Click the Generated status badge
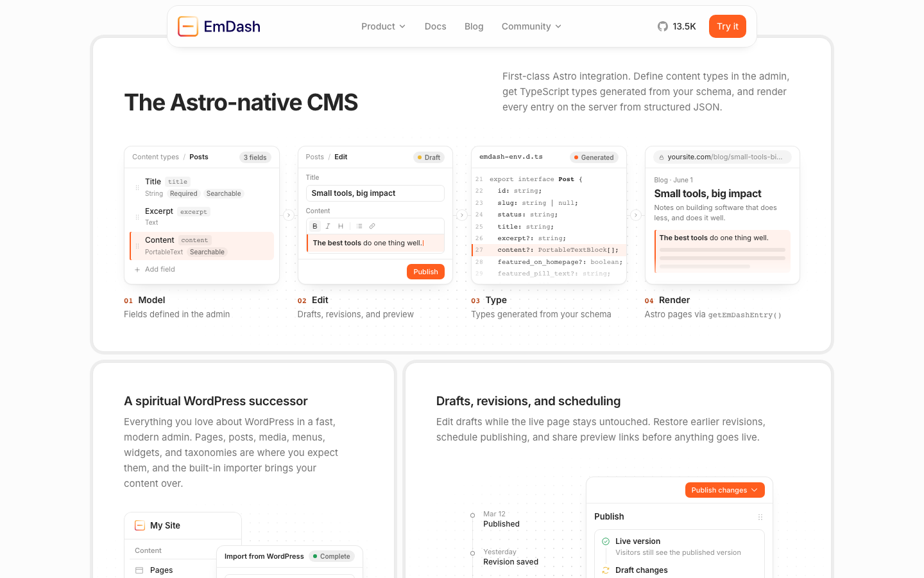This screenshot has height=578, width=924. coord(594,157)
